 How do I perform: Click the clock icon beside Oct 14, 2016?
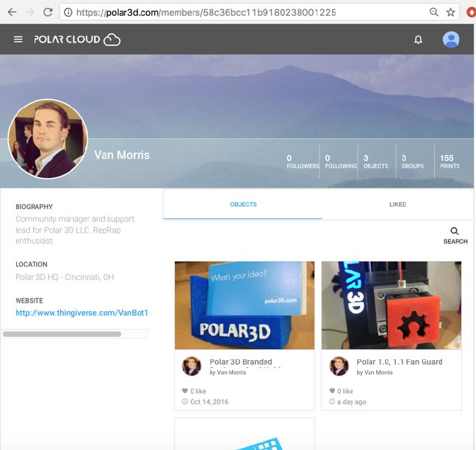185,401
